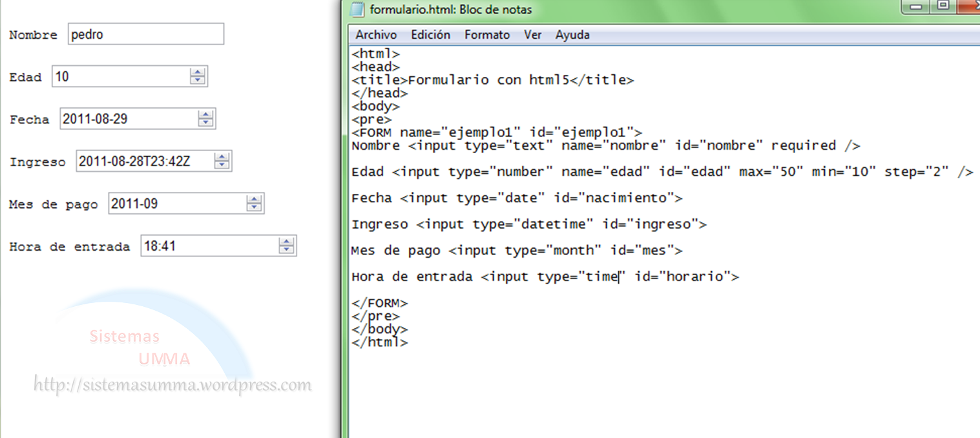The width and height of the screenshot is (980, 438).
Task: Click inside the Edad number field
Action: [120, 77]
